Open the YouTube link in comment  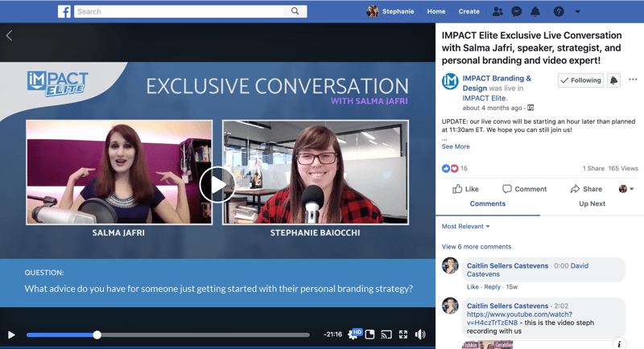click(519, 318)
